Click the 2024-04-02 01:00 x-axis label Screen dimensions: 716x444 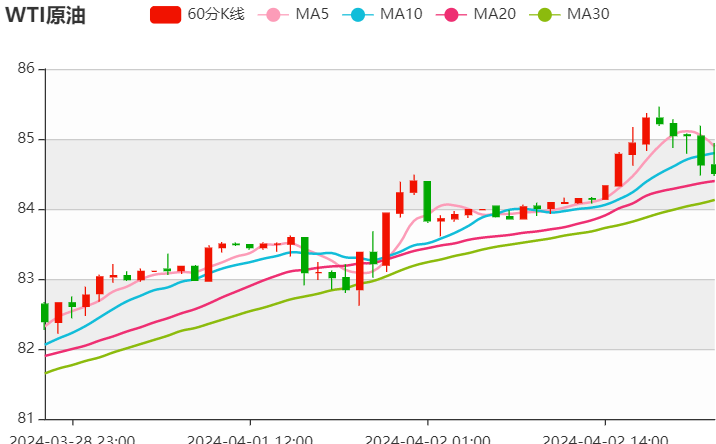[x=427, y=439]
